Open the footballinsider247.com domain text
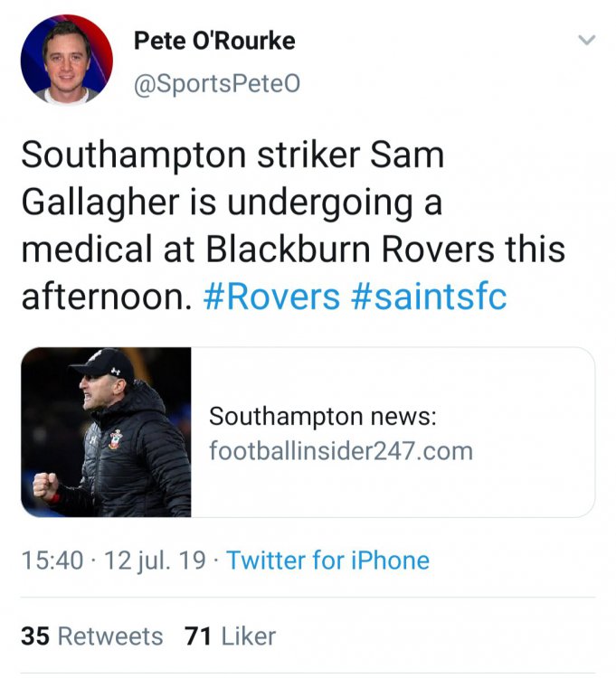 pyautogui.click(x=341, y=449)
